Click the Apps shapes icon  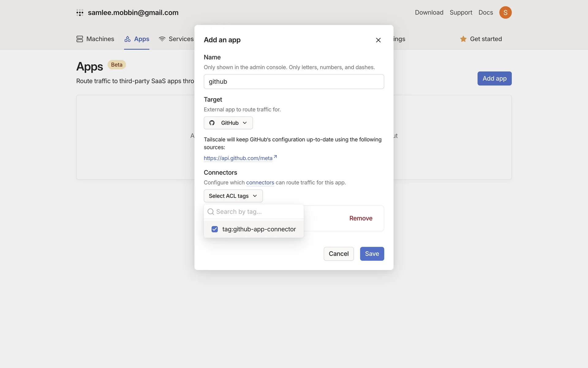(127, 39)
